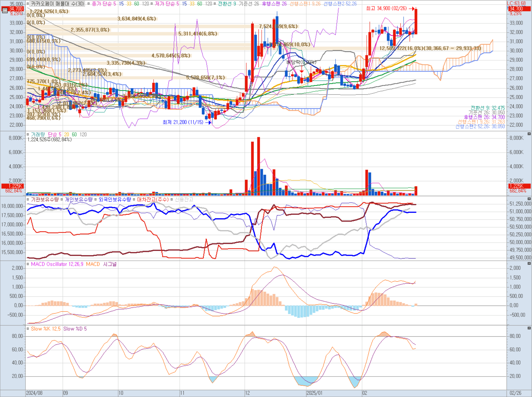Open the grid/table icon beside the 34,700 price label

(x=5, y=10)
